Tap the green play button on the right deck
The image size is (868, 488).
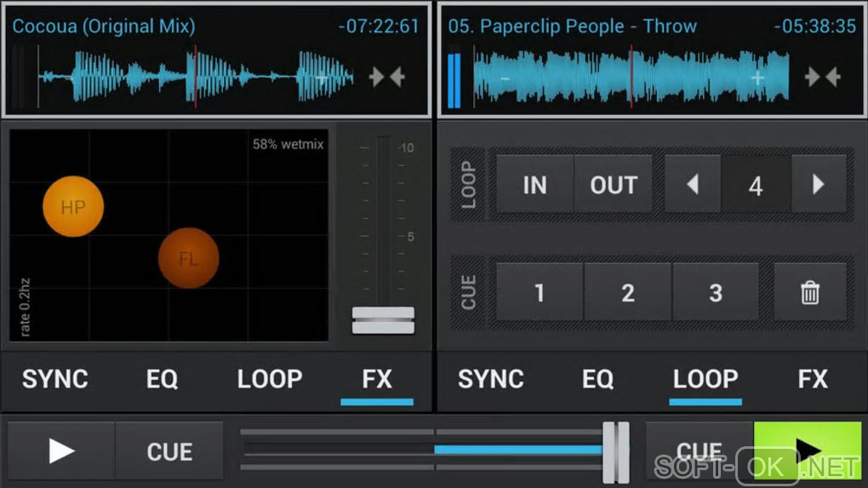click(808, 451)
